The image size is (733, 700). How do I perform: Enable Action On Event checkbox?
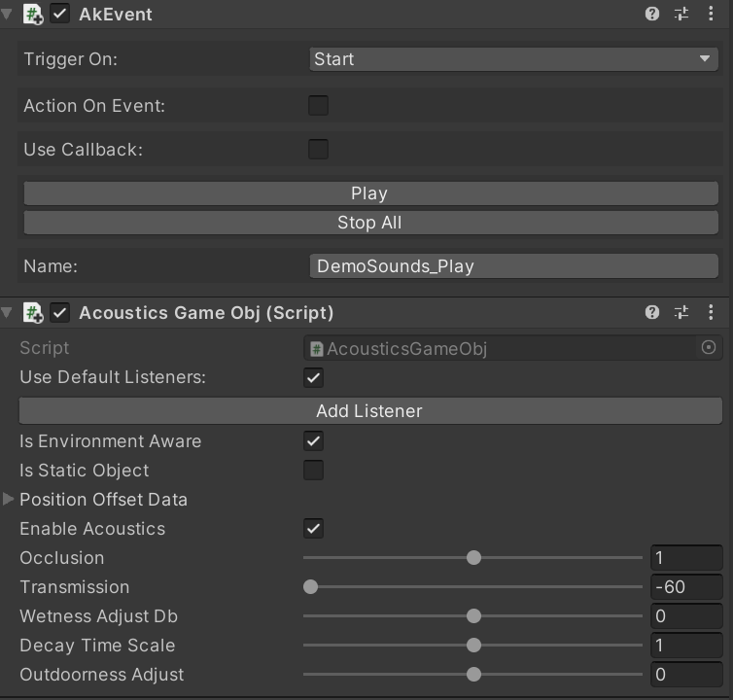(318, 105)
